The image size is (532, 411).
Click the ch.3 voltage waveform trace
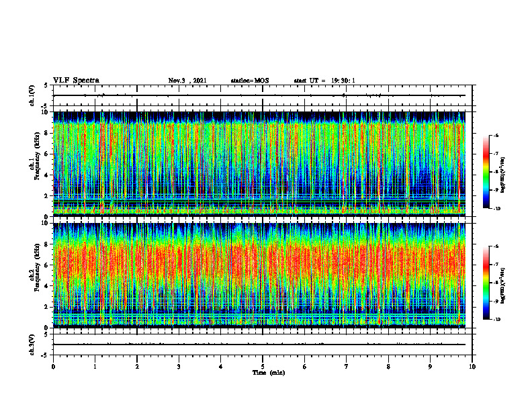point(259,345)
